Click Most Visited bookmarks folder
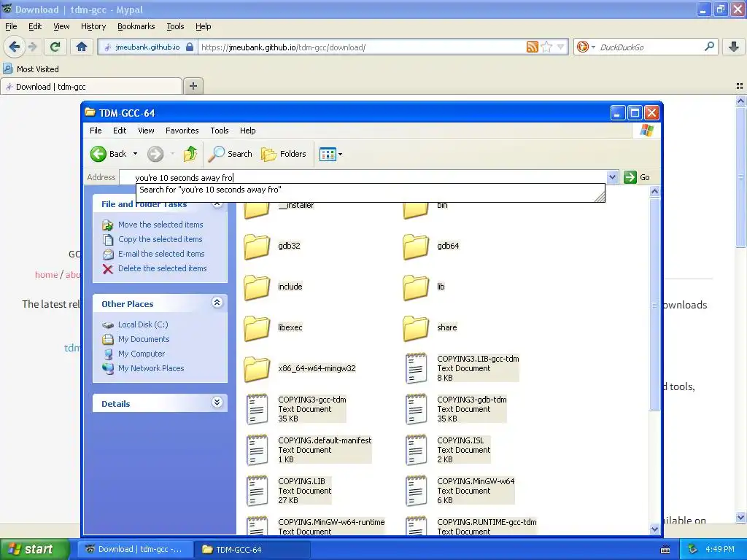This screenshot has height=560, width=747. pyautogui.click(x=31, y=69)
